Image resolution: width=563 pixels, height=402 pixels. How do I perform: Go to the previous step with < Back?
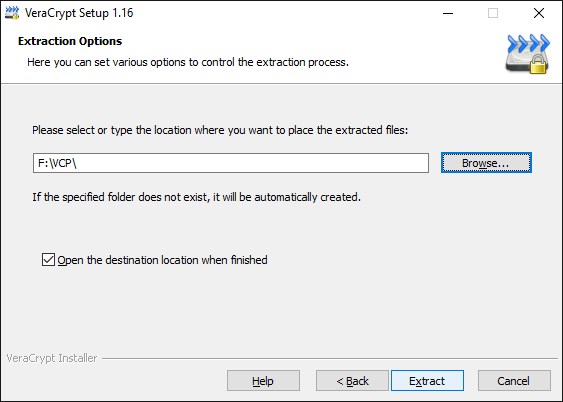352,380
